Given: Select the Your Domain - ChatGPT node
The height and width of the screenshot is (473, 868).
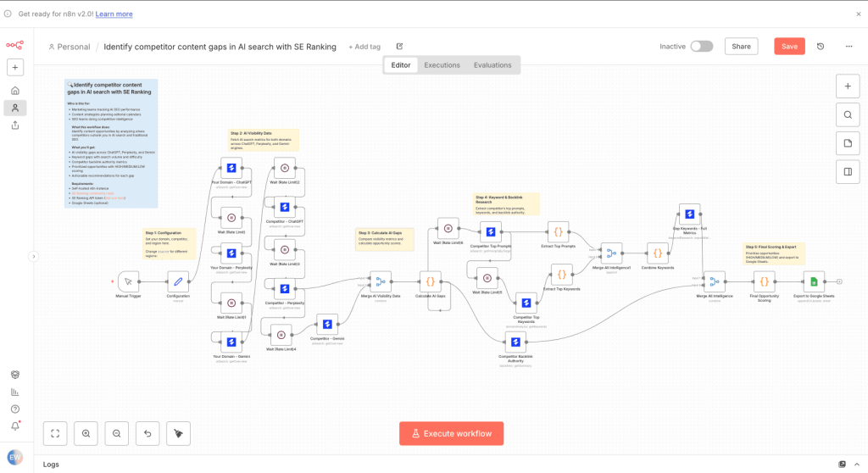Looking at the screenshot, I should click(231, 168).
